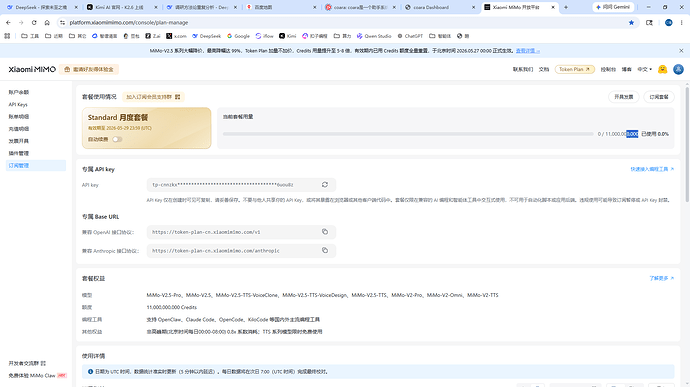Go to browser home page
Image resolution: width=690 pixels, height=387 pixels.
47,22
